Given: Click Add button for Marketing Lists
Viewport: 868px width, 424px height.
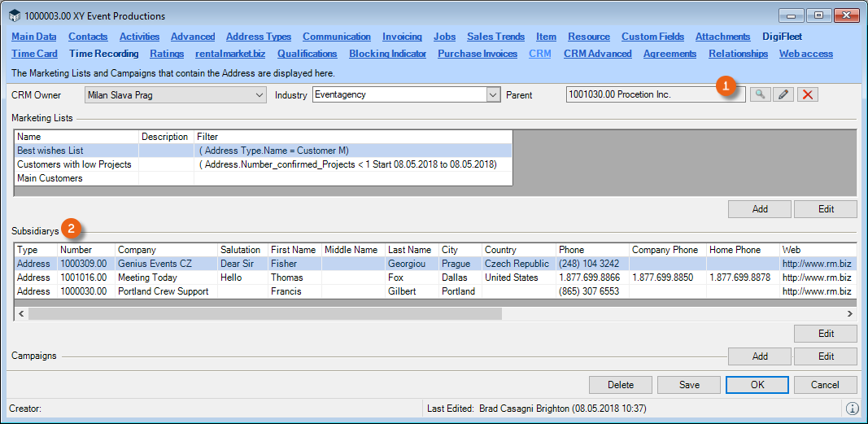Looking at the screenshot, I should (x=760, y=209).
